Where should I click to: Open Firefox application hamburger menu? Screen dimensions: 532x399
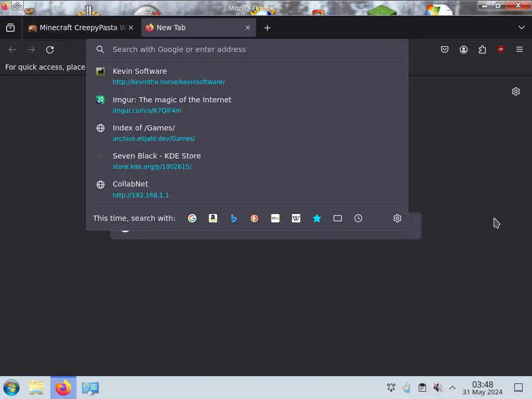click(x=520, y=49)
